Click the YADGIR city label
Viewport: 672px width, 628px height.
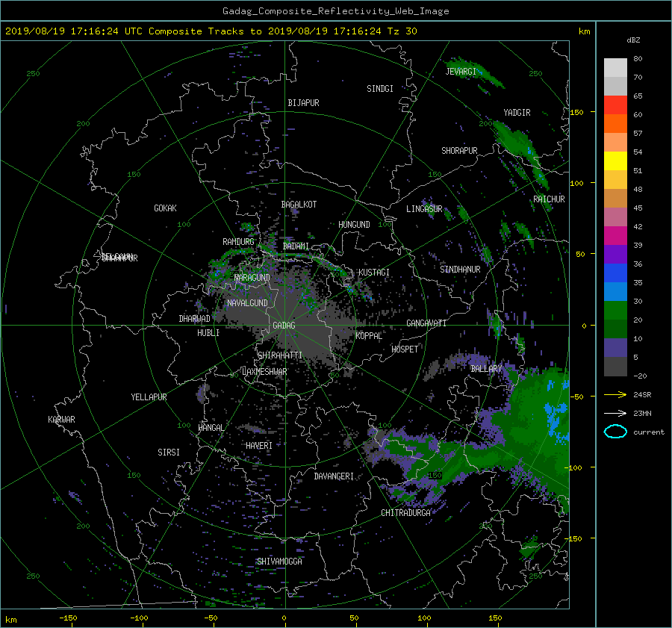click(517, 113)
